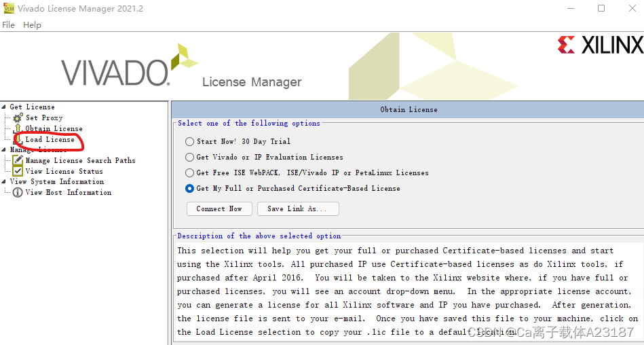Collapse the View System Information tree group

(x=3, y=182)
